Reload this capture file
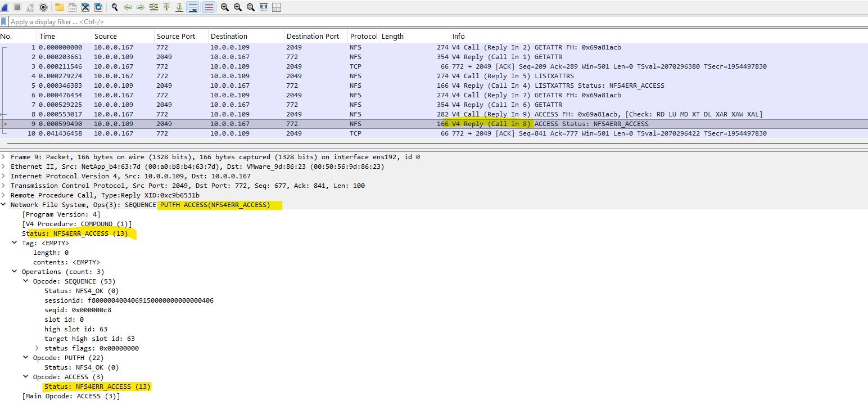Image resolution: width=868 pixels, height=418 pixels. point(98,7)
